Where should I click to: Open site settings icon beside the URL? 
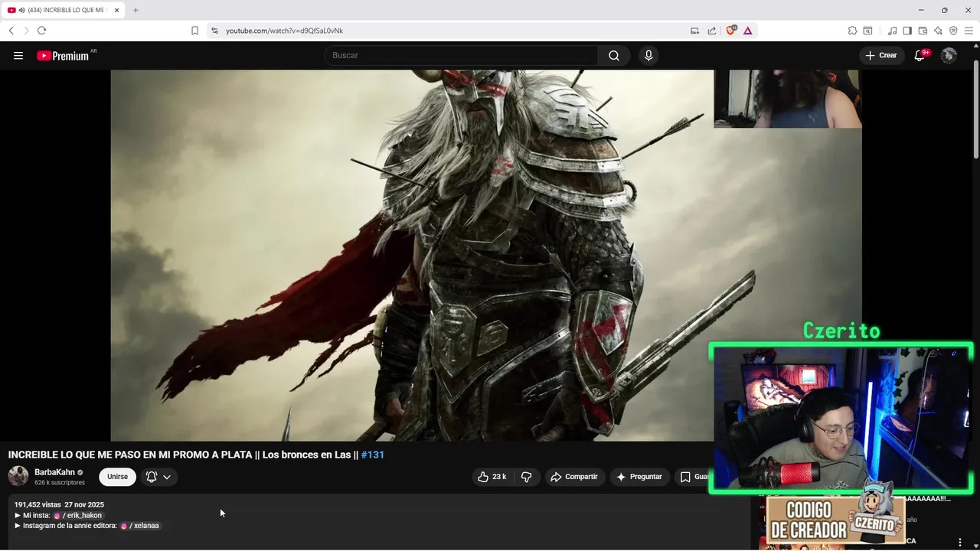tap(215, 31)
